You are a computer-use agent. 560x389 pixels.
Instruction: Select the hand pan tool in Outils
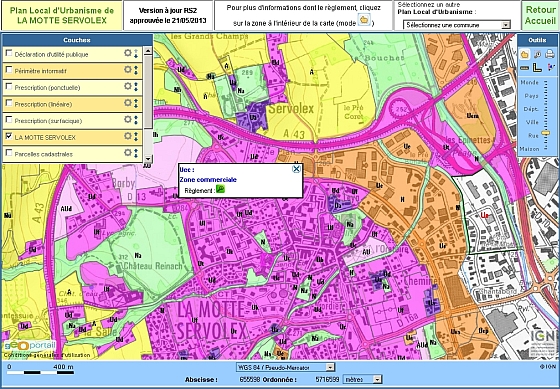524,55
